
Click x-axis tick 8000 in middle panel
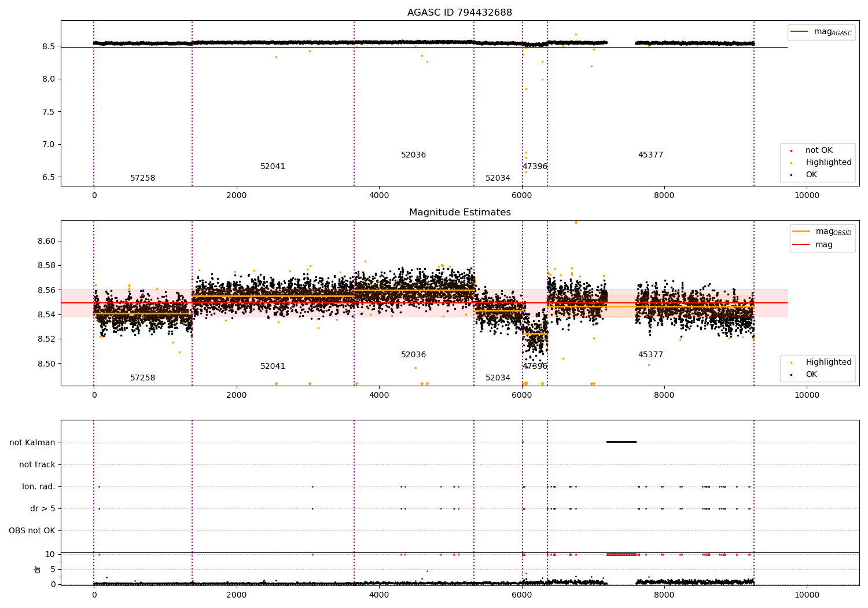[664, 395]
